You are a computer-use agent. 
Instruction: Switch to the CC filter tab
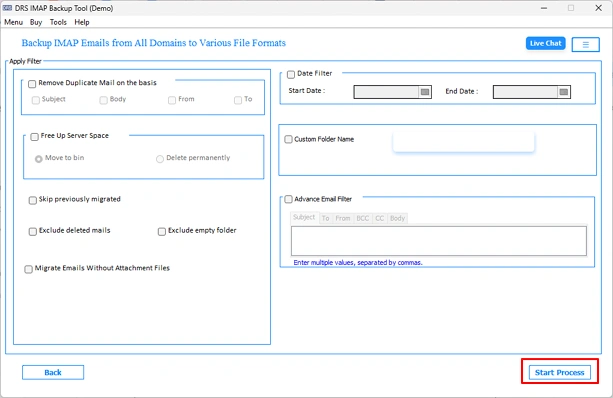click(x=380, y=218)
